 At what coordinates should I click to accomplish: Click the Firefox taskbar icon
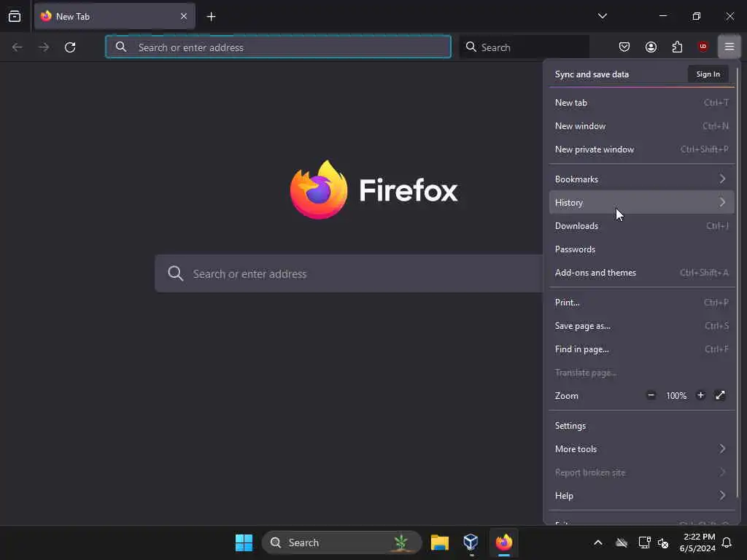pos(503,542)
